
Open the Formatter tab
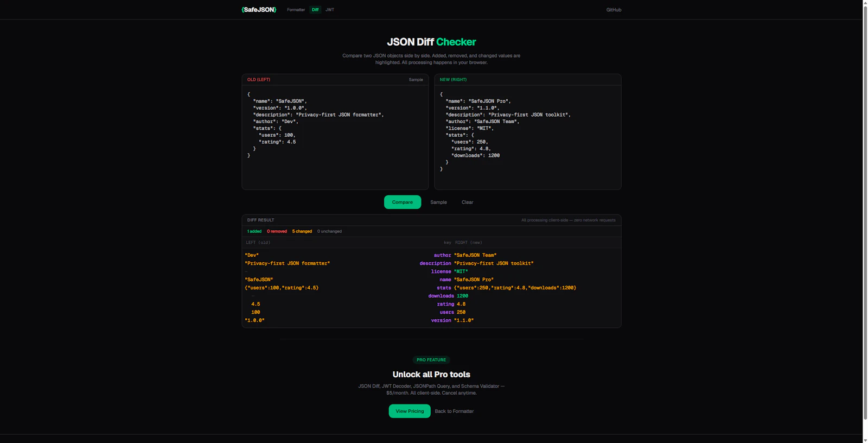click(x=296, y=10)
